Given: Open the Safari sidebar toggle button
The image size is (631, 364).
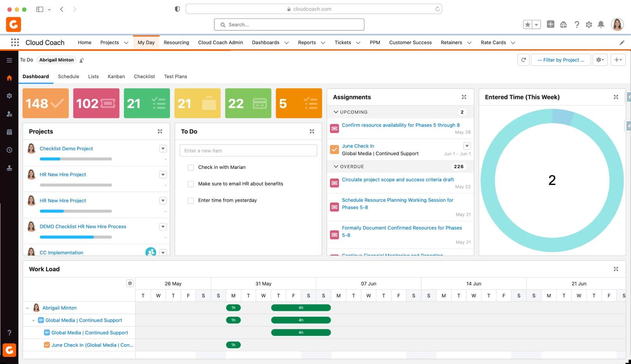Looking at the screenshot, I should click(x=39, y=9).
